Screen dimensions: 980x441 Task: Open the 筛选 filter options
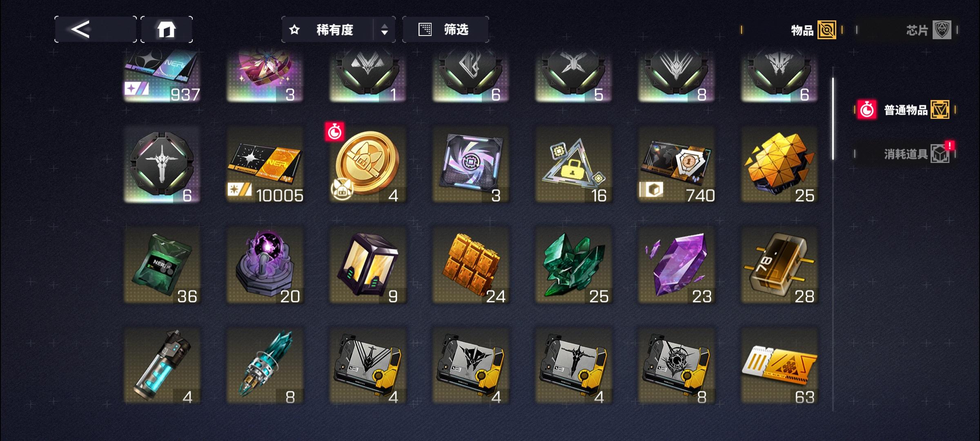click(445, 29)
